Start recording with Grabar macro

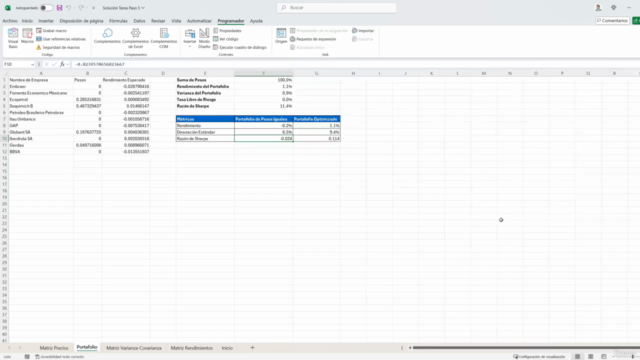51,31
